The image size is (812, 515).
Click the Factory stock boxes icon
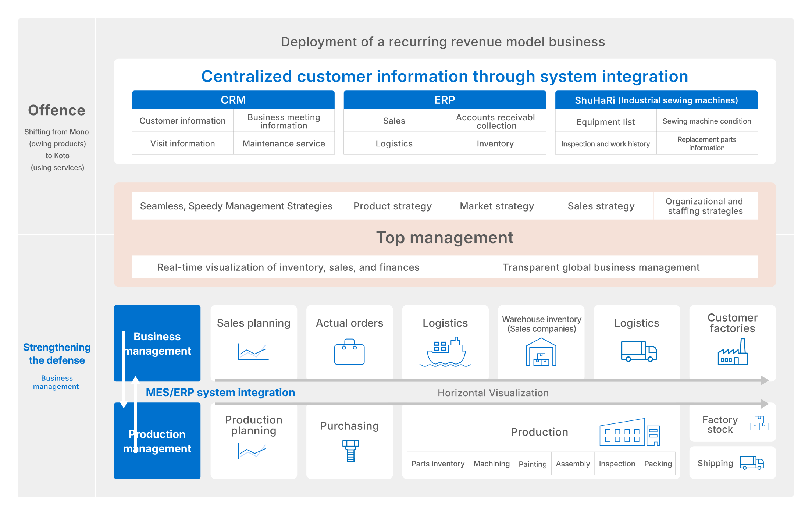759,423
